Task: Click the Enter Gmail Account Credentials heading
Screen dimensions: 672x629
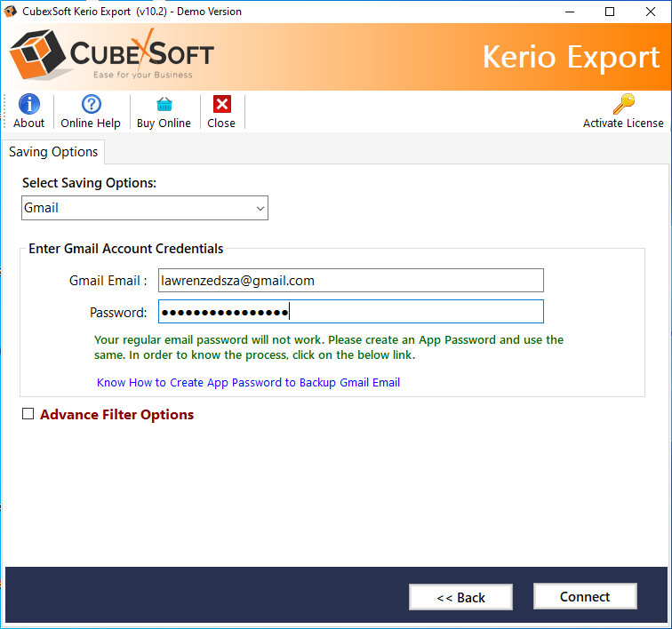Action: pos(126,249)
